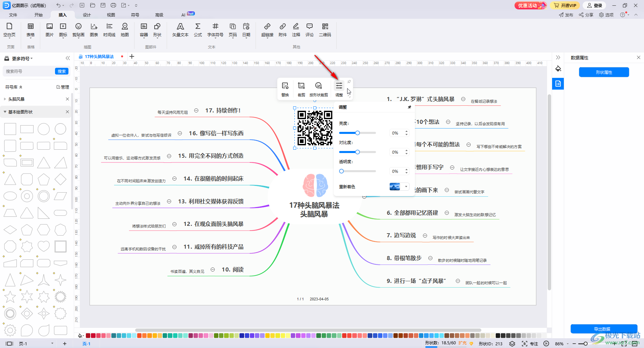
Task: Adjust the Brightness (亮度) slider handle
Action: point(358,133)
